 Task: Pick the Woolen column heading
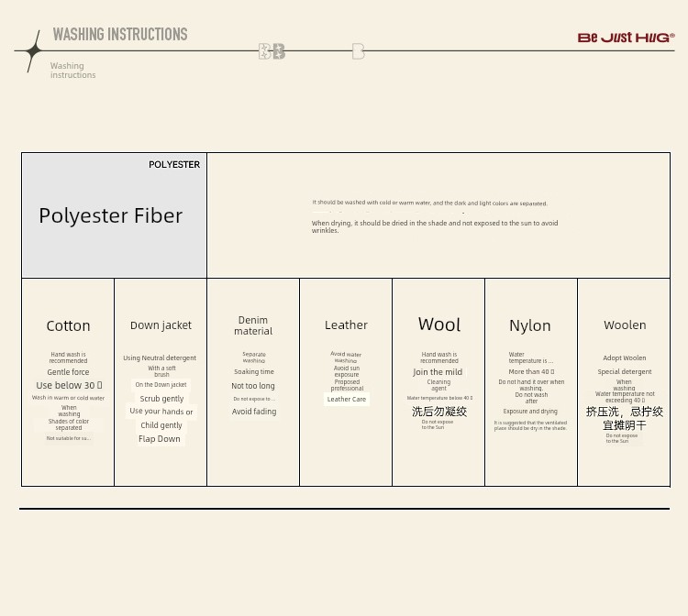pyautogui.click(x=625, y=325)
